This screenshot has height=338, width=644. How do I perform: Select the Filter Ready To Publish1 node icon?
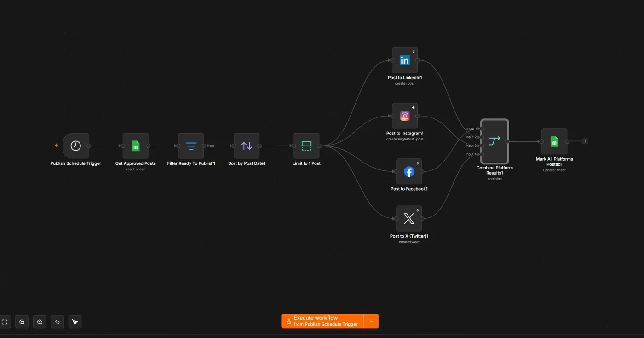click(191, 146)
